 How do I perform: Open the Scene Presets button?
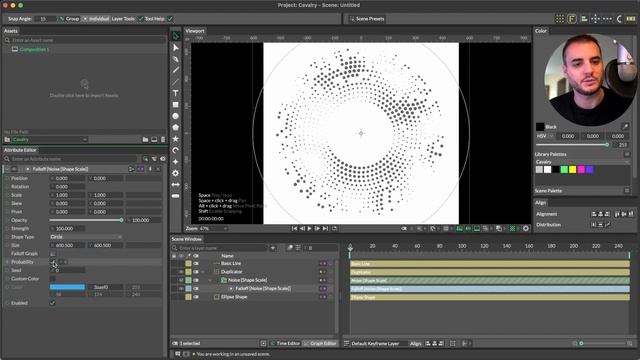(367, 19)
